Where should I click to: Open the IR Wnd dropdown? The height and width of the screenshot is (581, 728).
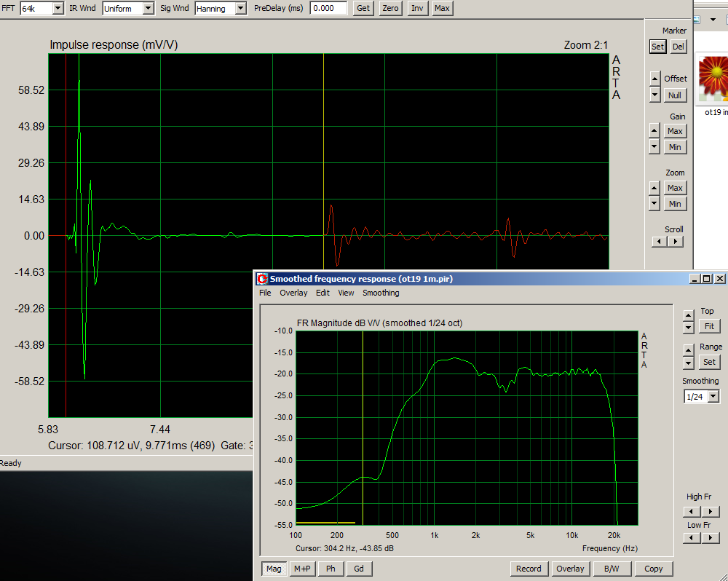(x=148, y=8)
